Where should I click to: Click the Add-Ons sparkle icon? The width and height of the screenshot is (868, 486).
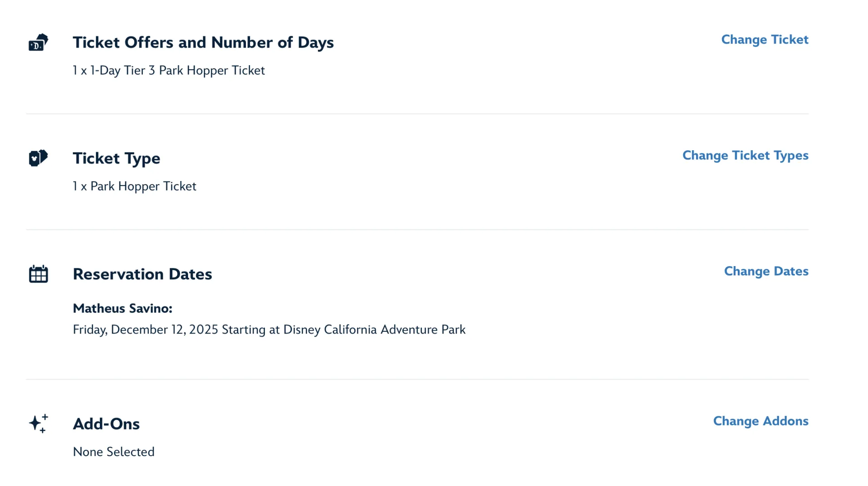pyautogui.click(x=38, y=424)
